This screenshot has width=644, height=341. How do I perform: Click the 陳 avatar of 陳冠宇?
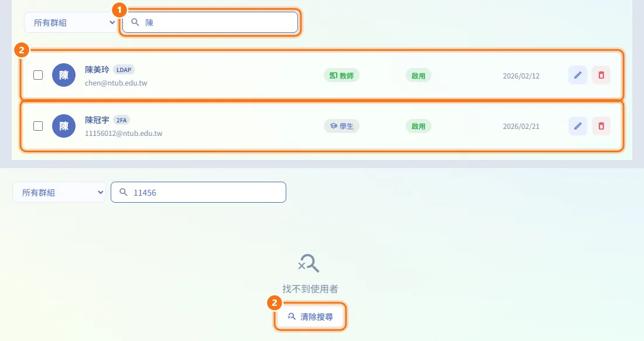coord(64,126)
